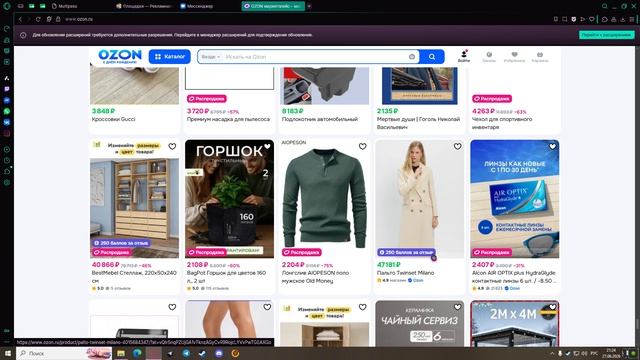Open the Корзина cart icon
The height and width of the screenshot is (360, 640).
tap(540, 57)
